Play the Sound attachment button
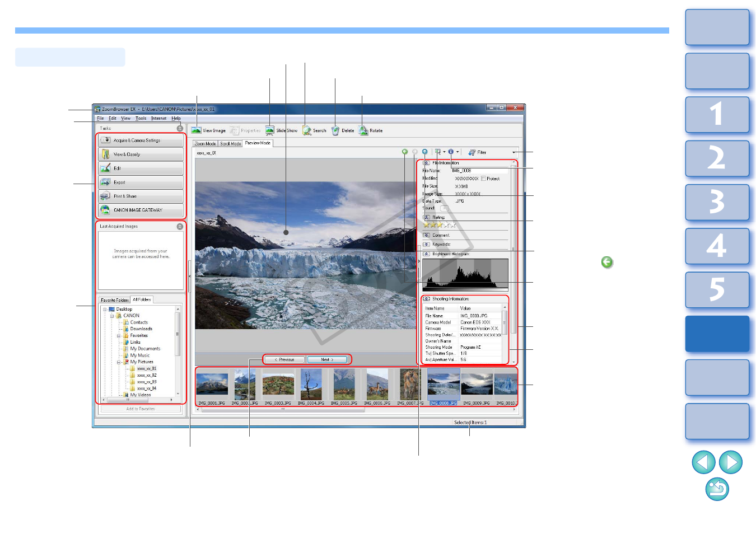756x534 pixels. 444,208
